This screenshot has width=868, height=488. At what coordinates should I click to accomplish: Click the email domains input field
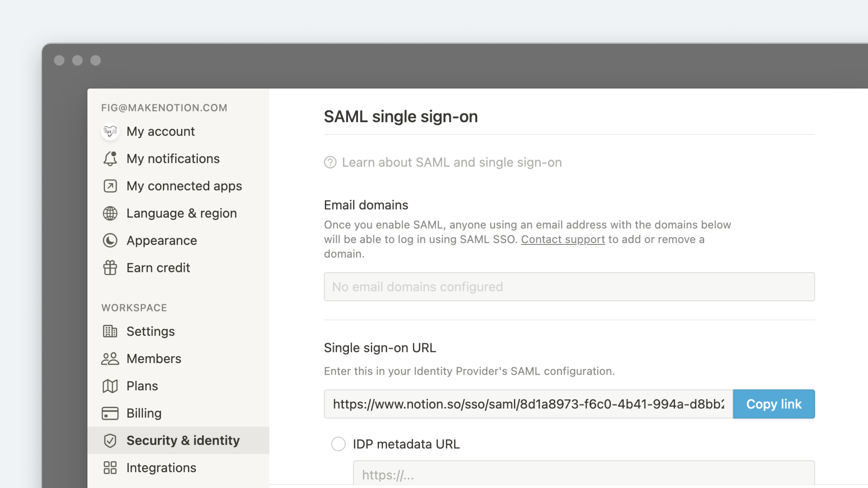point(569,287)
